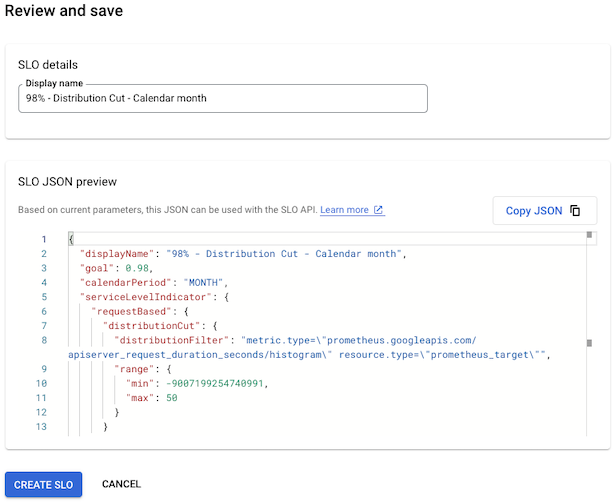Cancel the SLO review
Viewport: 615px width, 502px height.
(121, 484)
